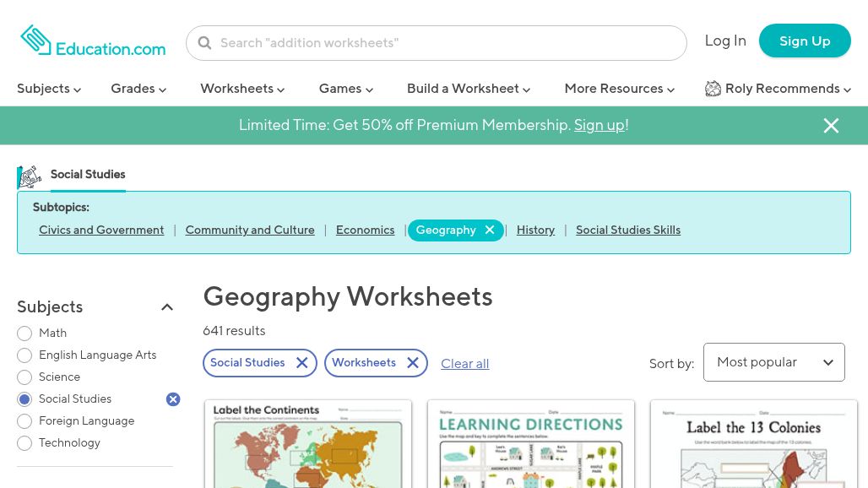Remove the Social Studies filter chip
The height and width of the screenshot is (488, 868).
point(301,362)
